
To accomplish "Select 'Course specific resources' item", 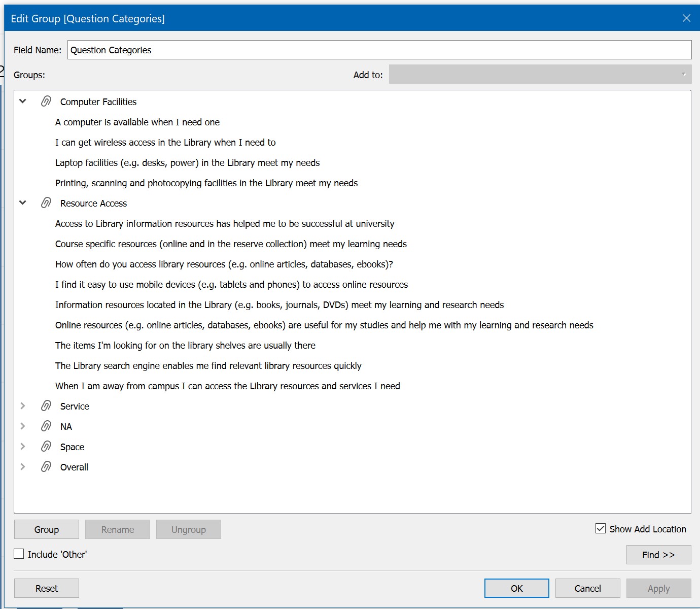I will pyautogui.click(x=231, y=244).
